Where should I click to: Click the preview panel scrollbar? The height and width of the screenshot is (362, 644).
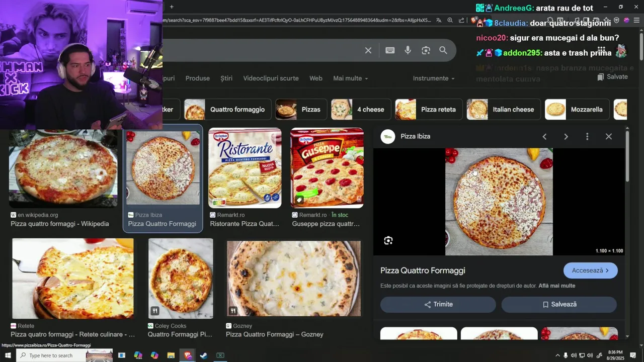(627, 156)
